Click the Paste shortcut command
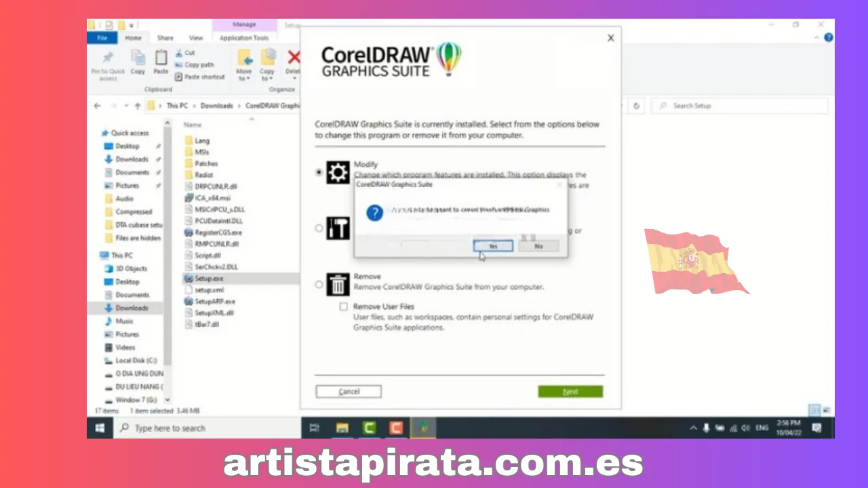Screen dimensions: 868x488 tap(199, 77)
